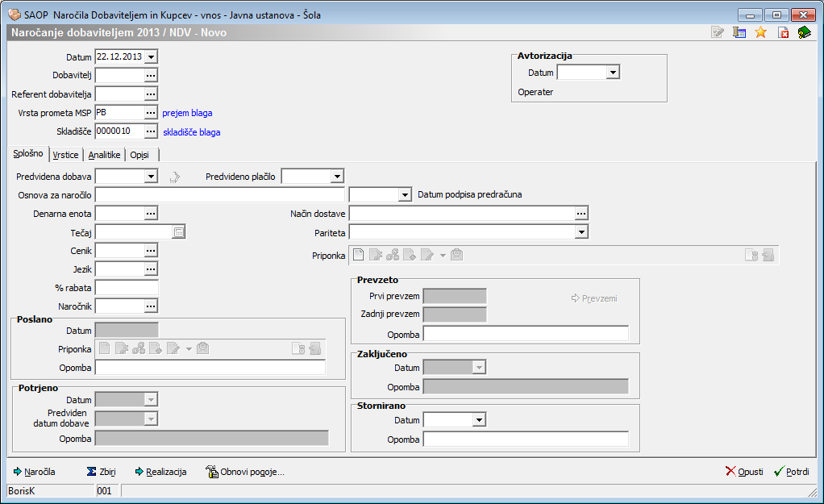Screen dimensions: 824x504
Task: Click envelope mail icon in upper Priponka toolbar
Action: point(456,255)
